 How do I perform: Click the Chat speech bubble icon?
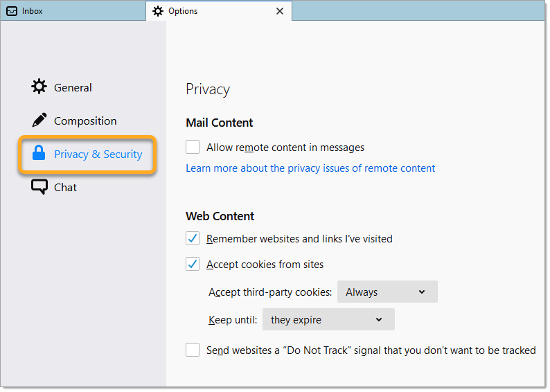39,187
